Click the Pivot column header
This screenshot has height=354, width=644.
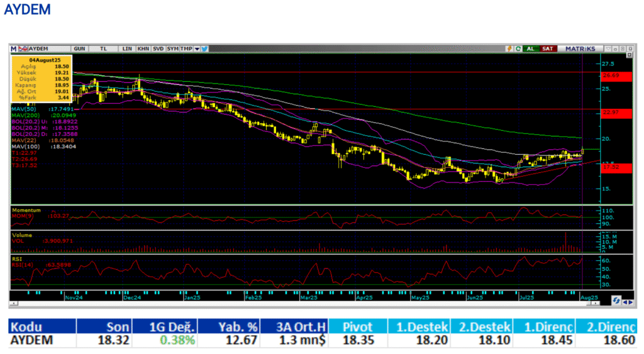tap(358, 327)
